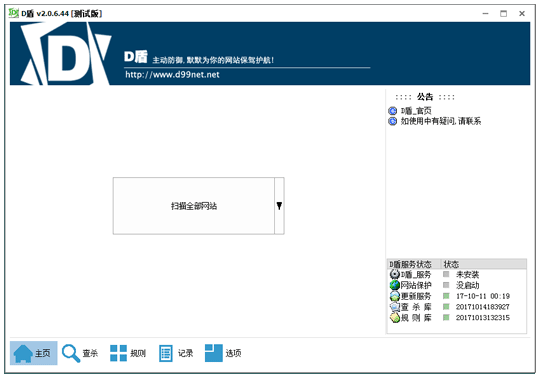The width and height of the screenshot is (544, 383).
Task: Click the green status square next to 20171013132315
Action: (x=446, y=317)
